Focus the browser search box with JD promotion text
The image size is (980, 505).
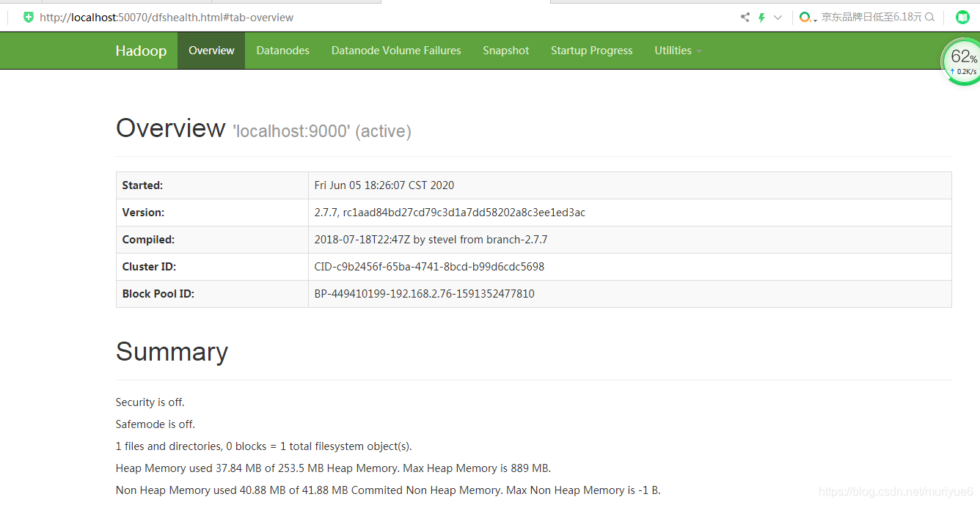pos(871,17)
